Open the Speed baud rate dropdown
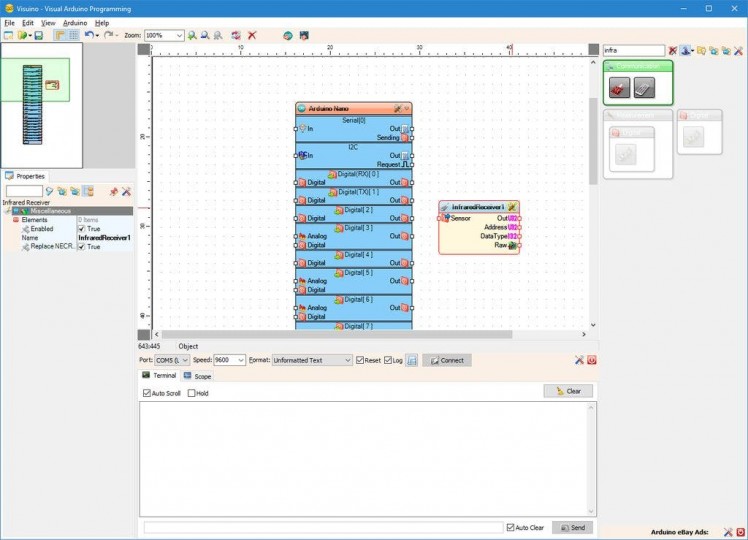The height and width of the screenshot is (540, 748). click(240, 360)
